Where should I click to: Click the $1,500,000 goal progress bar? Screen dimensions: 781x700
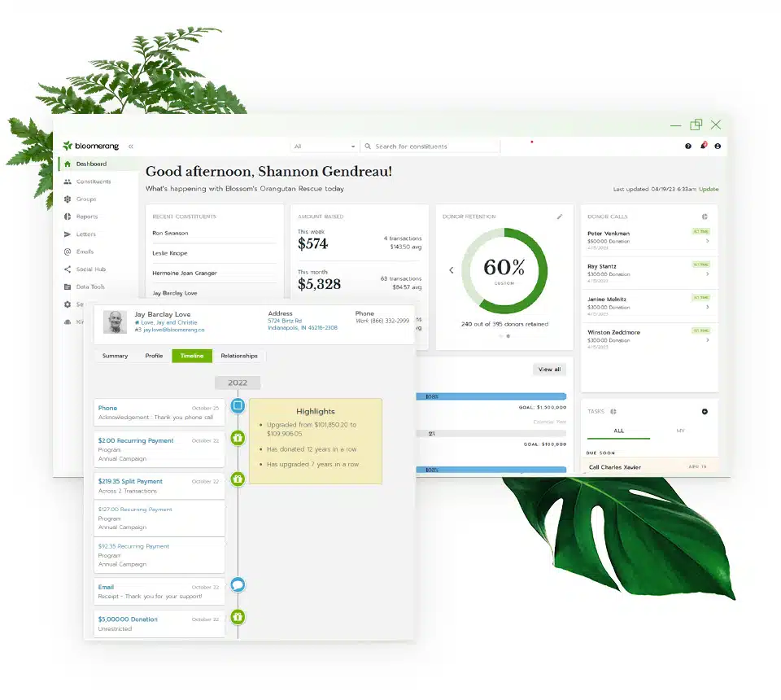[491, 396]
